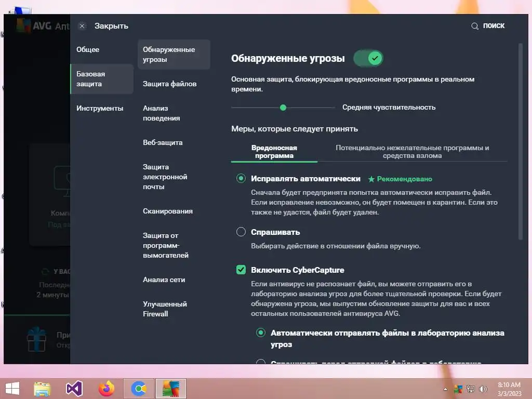The height and width of the screenshot is (399, 532).
Task: Open Защита файлов settings
Action: pos(170,84)
